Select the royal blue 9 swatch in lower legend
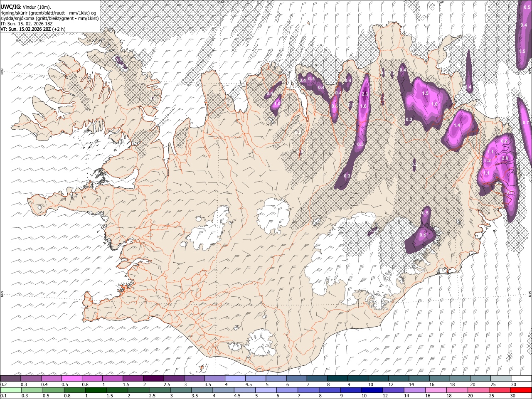 click(351, 390)
